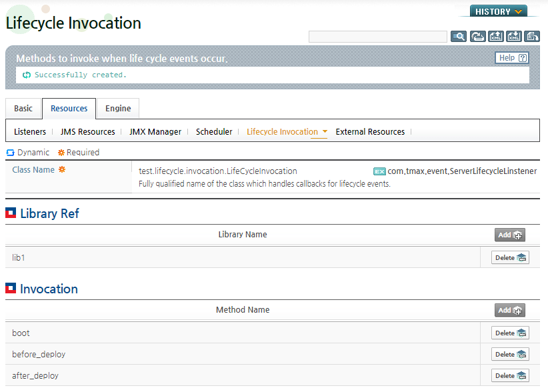Select the Resources tab
Viewport: 548px width, 392px height.
click(69, 108)
